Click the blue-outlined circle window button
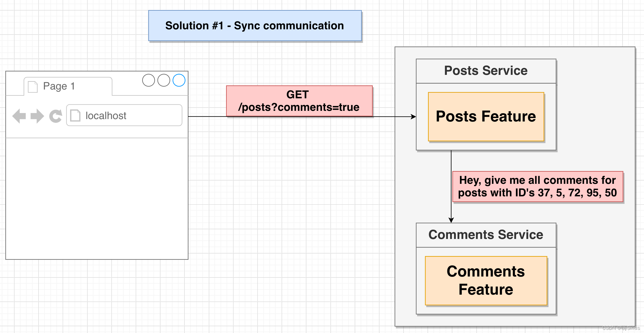This screenshot has width=644, height=333. tap(179, 80)
